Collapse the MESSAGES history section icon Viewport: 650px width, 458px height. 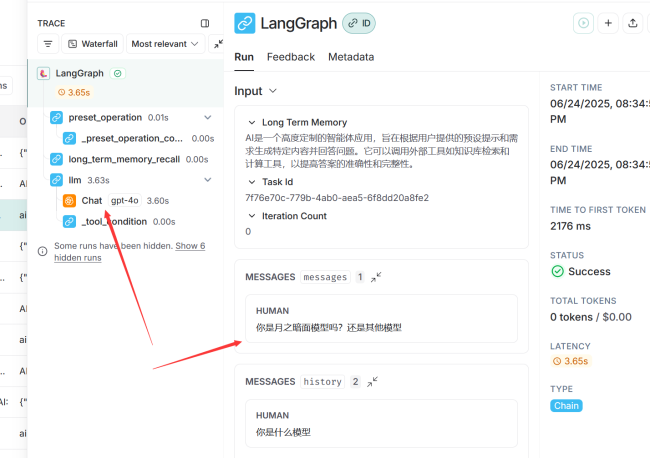pos(372,382)
